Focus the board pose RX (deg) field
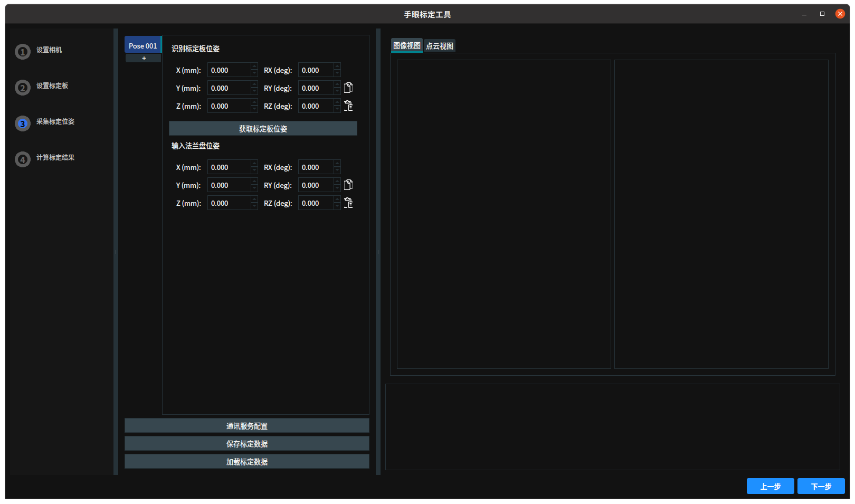855x504 pixels. click(x=316, y=70)
